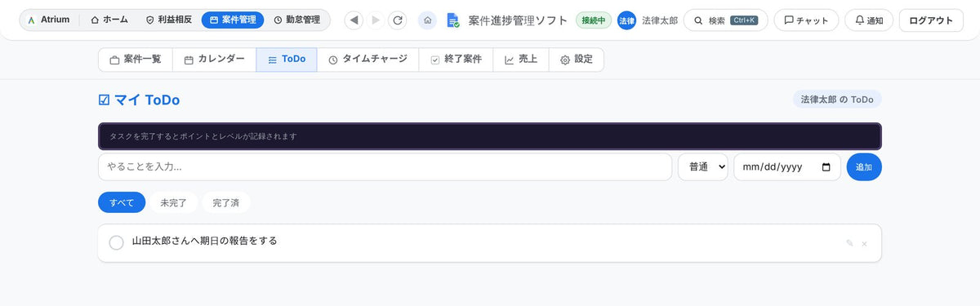
Task: Open the 普通 priority dropdown
Action: click(x=703, y=166)
